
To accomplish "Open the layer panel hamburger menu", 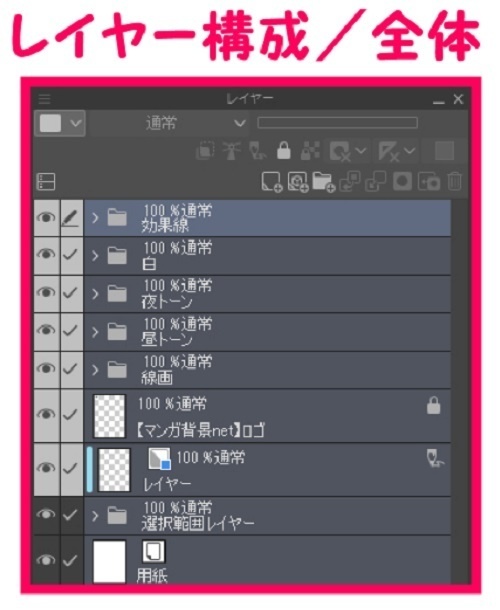I will tap(45, 99).
